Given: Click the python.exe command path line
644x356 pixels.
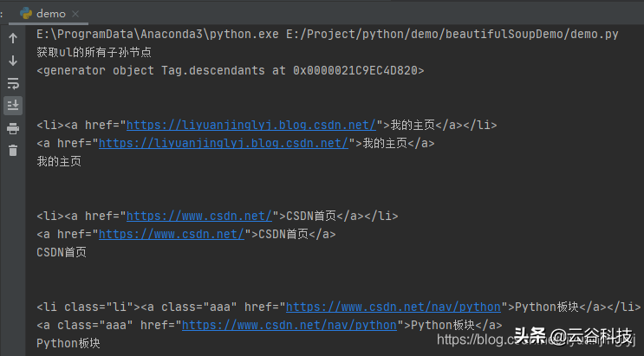Looking at the screenshot, I should 328,34.
